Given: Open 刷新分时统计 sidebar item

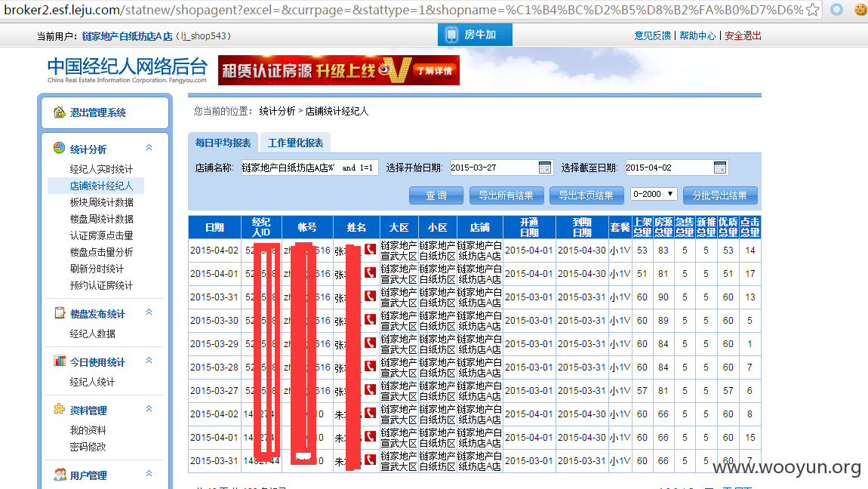Looking at the screenshot, I should point(97,269).
